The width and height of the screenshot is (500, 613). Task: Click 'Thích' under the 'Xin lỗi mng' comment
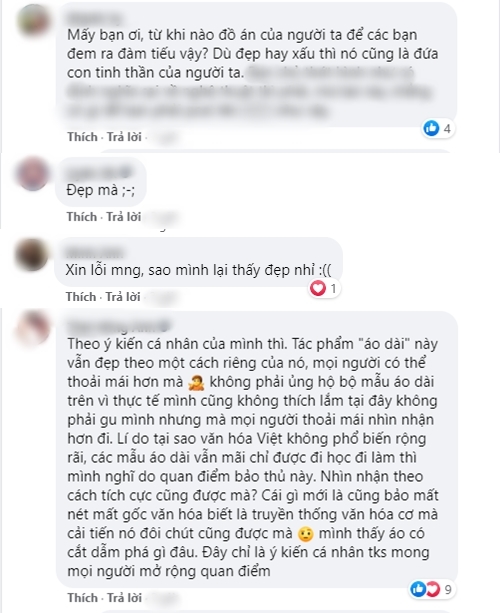[x=81, y=297]
